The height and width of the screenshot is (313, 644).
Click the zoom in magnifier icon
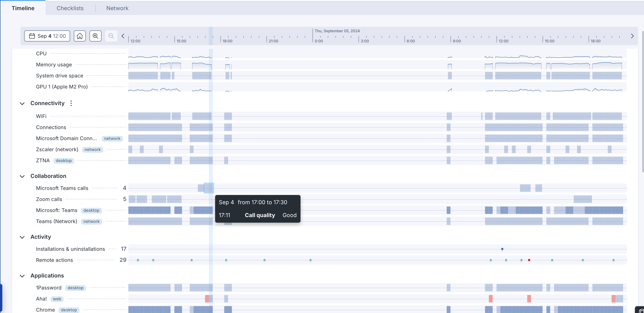96,36
